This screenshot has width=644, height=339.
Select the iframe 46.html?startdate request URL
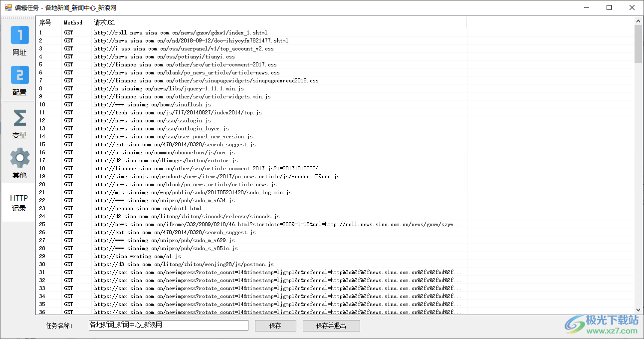point(277,224)
